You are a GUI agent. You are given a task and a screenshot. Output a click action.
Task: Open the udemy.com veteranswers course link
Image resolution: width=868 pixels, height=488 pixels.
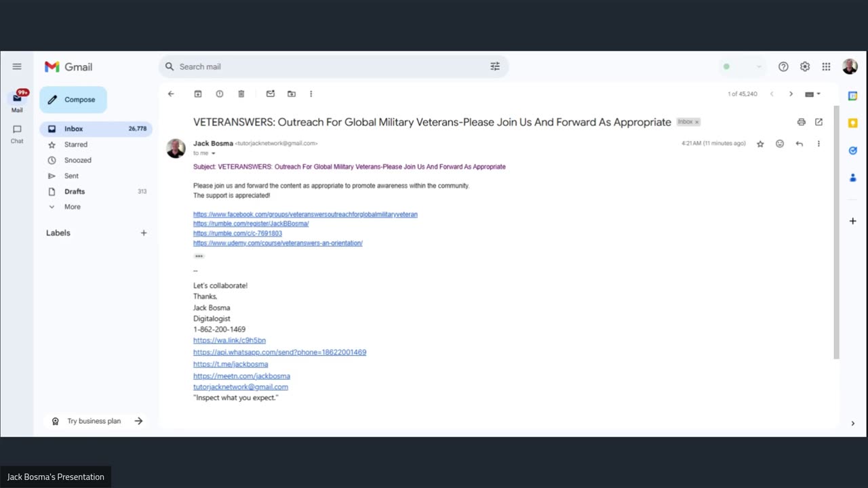point(277,243)
